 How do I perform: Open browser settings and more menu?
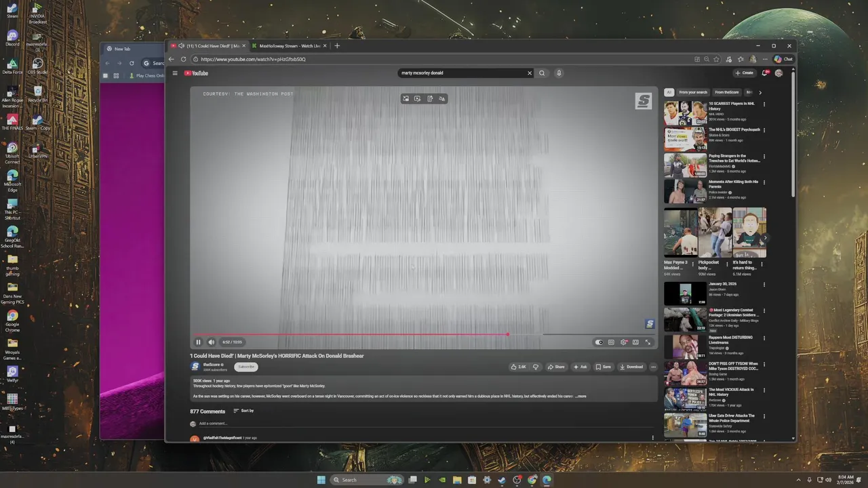[764, 59]
